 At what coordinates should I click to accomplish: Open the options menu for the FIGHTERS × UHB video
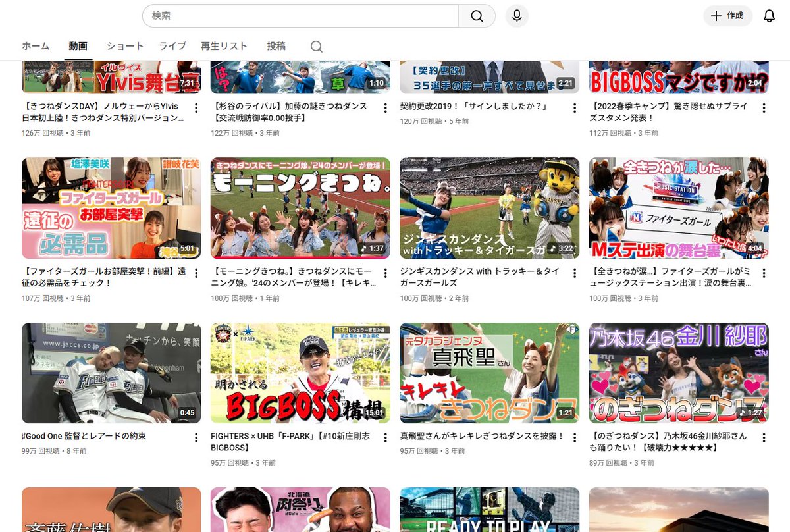click(385, 438)
